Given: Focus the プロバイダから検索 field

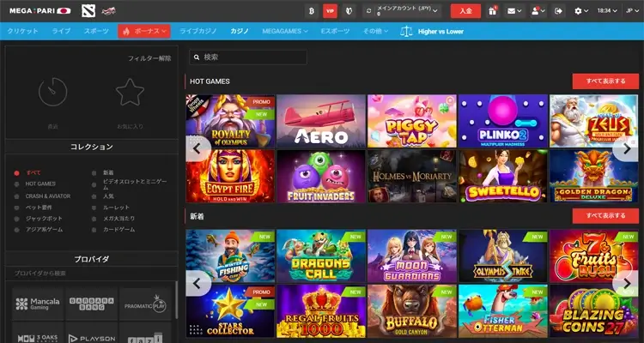Looking at the screenshot, I should click(x=92, y=274).
